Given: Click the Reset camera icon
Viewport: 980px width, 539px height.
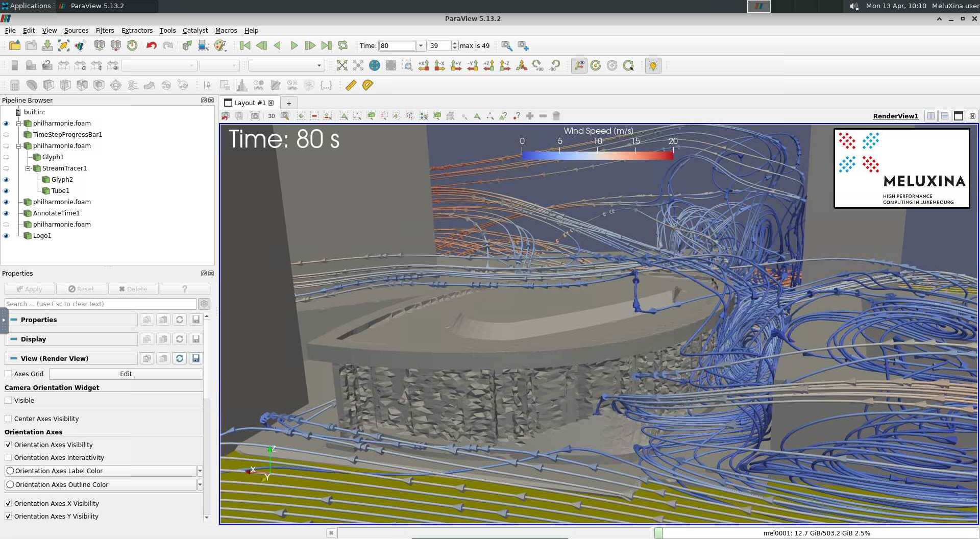Looking at the screenshot, I should [342, 65].
